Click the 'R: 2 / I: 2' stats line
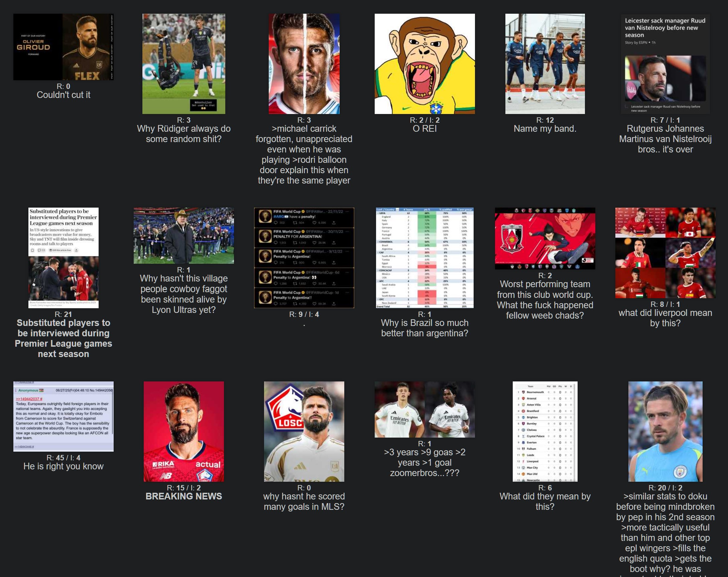 424,120
